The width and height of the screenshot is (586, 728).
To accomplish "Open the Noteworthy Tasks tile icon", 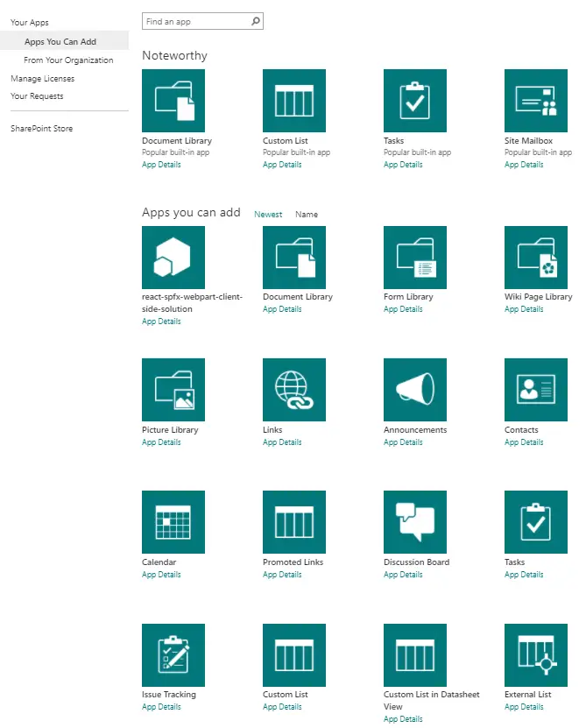I will click(x=414, y=101).
